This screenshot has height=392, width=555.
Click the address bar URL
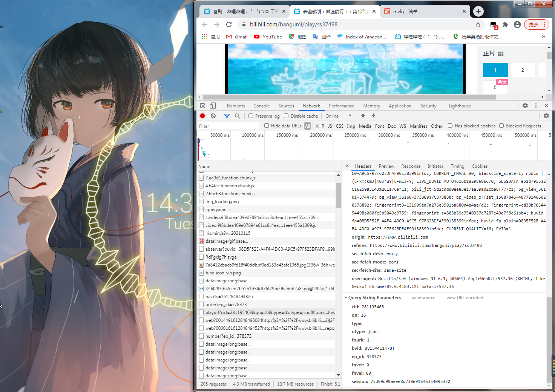pos(294,24)
